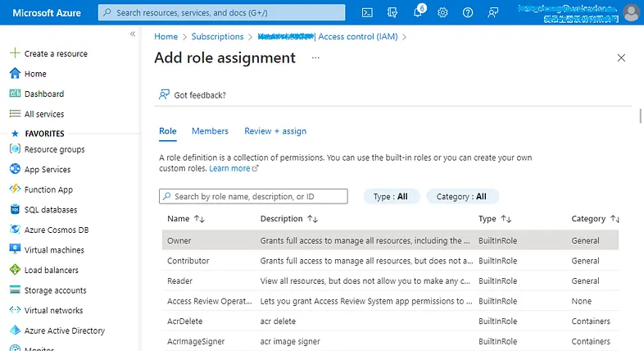Sort roles by Name column
Viewport: 644px width, 351px height.
[186, 219]
